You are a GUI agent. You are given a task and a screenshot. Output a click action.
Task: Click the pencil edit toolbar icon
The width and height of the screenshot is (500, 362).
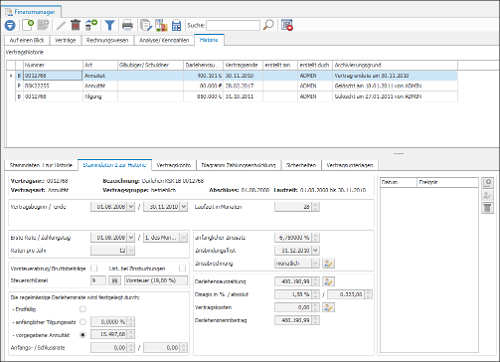61,25
